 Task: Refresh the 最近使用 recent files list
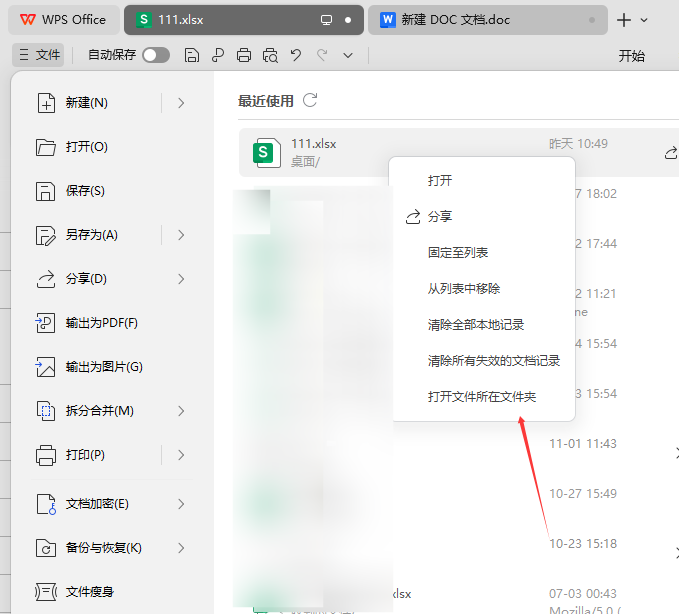coord(310,100)
